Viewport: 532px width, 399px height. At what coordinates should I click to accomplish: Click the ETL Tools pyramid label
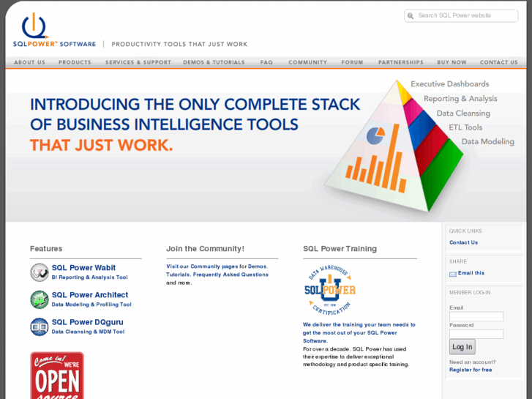[465, 127]
